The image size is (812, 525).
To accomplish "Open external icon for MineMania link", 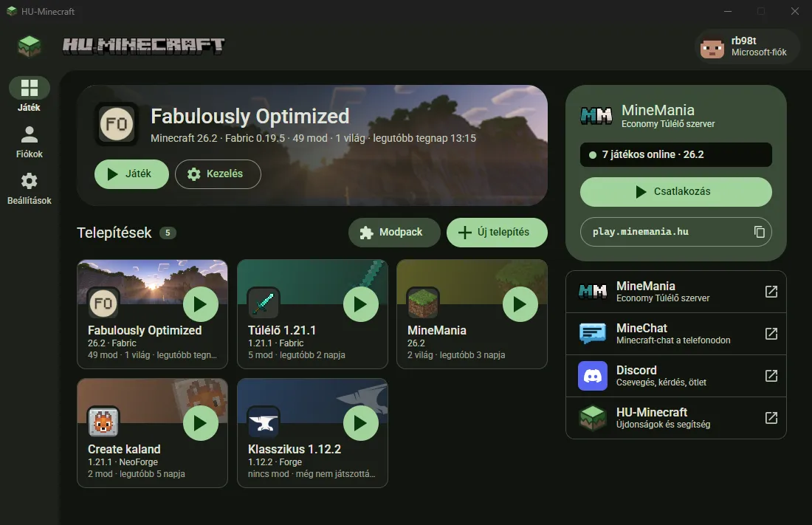I will pyautogui.click(x=771, y=292).
